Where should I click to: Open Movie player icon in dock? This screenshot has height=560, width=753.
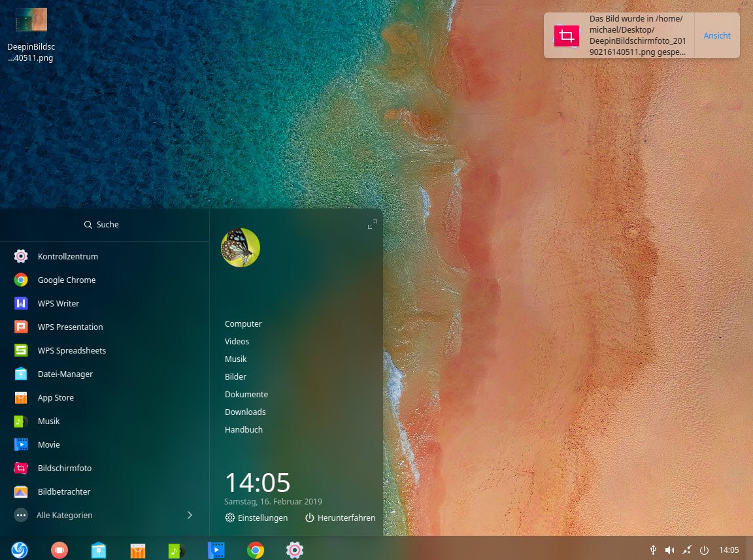pos(216,550)
